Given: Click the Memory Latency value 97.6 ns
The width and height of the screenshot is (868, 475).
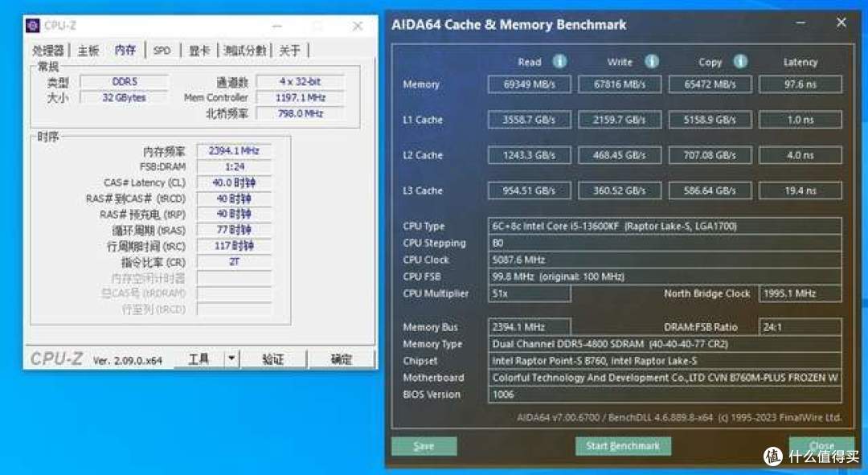Looking at the screenshot, I should [800, 84].
